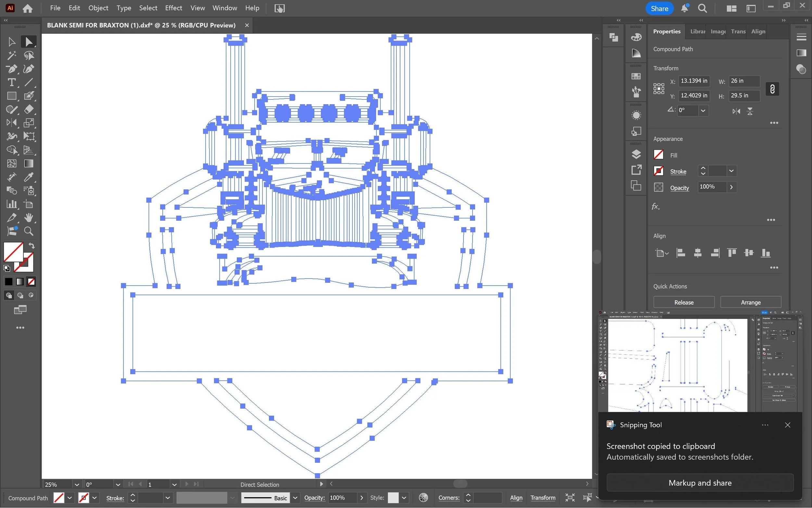
Task: Select the Pen tool
Action: click(11, 69)
